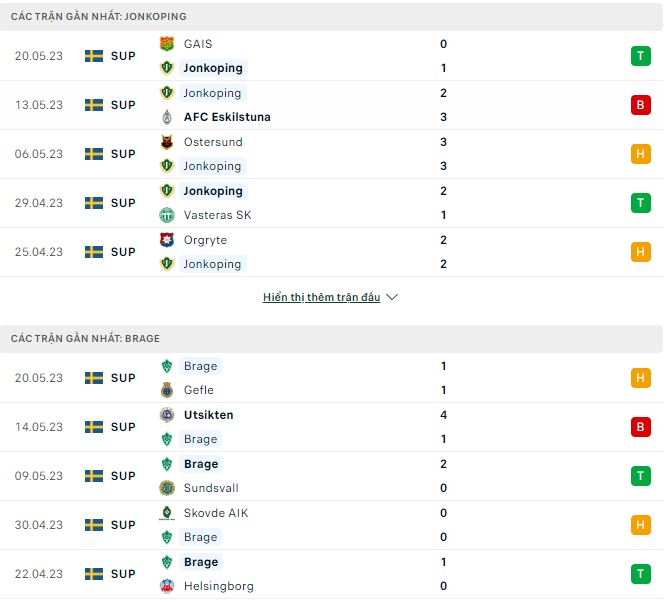Click the Ostersund team crest
Viewport: 670px width, 602px height.
click(x=167, y=142)
